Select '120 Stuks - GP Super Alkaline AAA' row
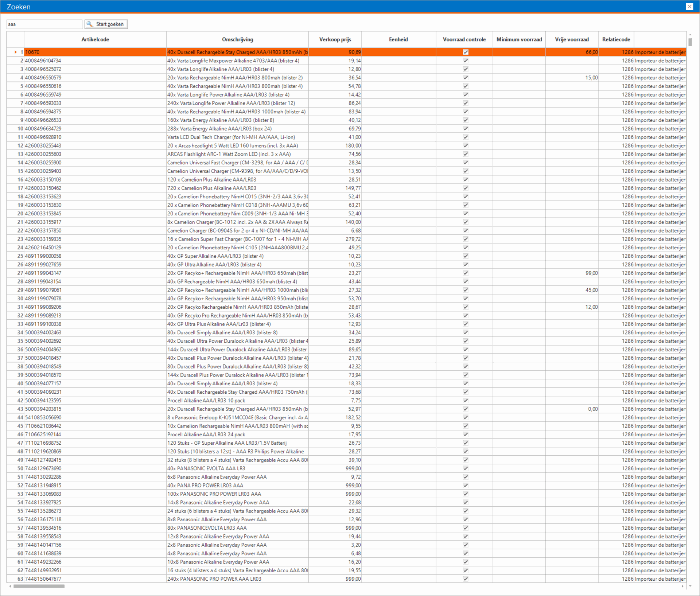This screenshot has width=700, height=596. point(227,443)
